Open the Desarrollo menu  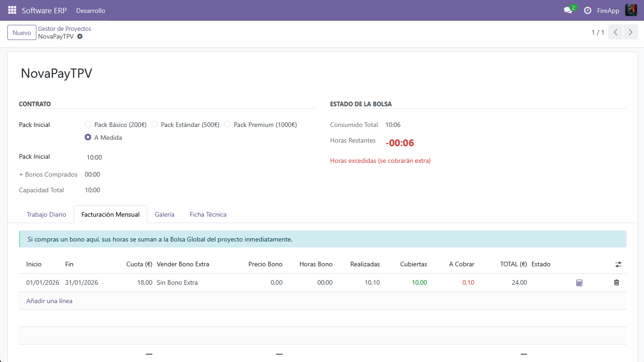[91, 11]
